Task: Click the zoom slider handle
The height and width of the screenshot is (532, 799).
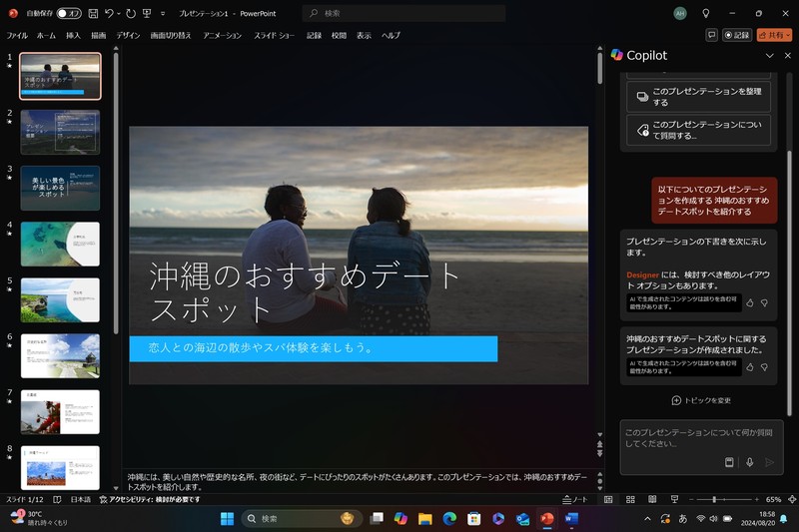Action: 714,500
